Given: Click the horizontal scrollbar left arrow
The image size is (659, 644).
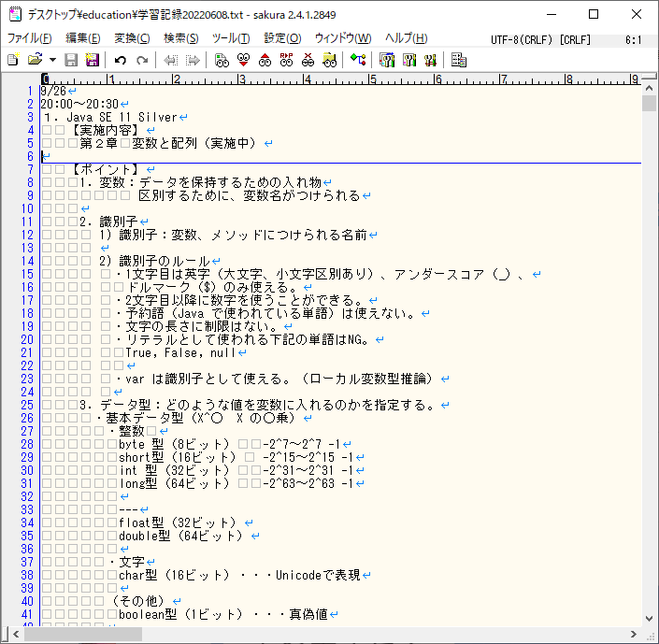Looking at the screenshot, I should [16, 634].
